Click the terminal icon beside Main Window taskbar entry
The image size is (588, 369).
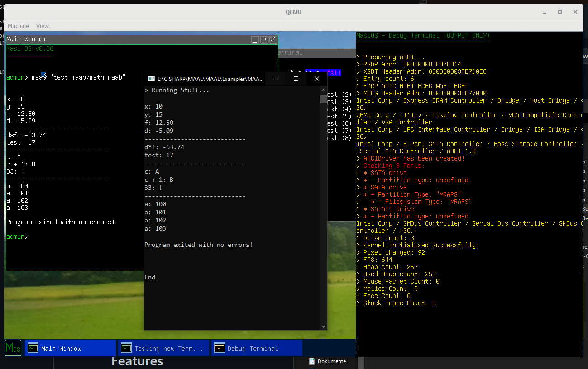coord(33,348)
